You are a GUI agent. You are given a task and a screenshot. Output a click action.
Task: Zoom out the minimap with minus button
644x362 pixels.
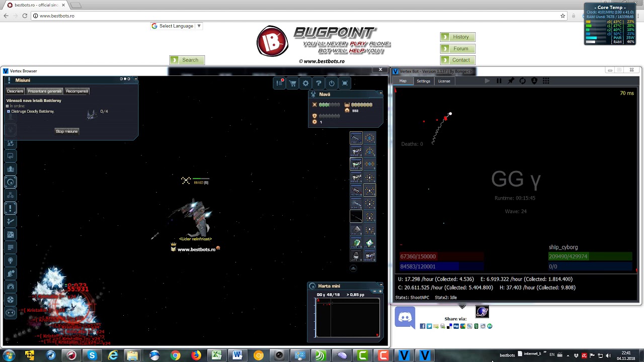coord(374,291)
